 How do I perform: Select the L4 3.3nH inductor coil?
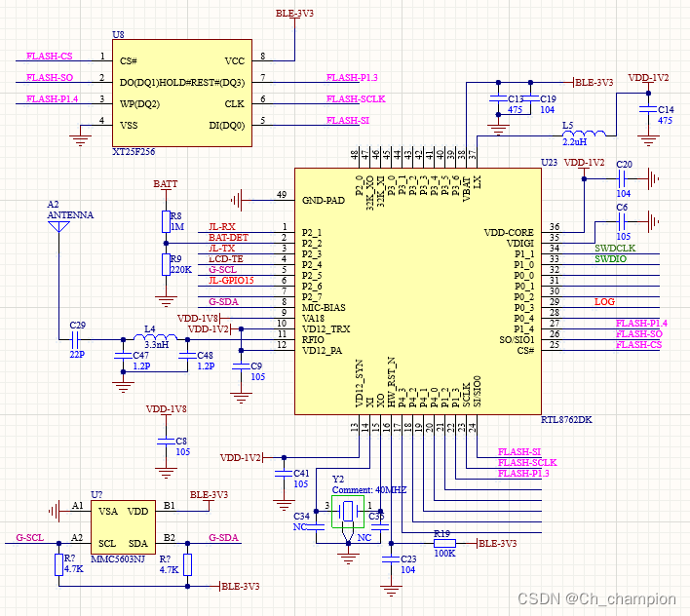155,337
